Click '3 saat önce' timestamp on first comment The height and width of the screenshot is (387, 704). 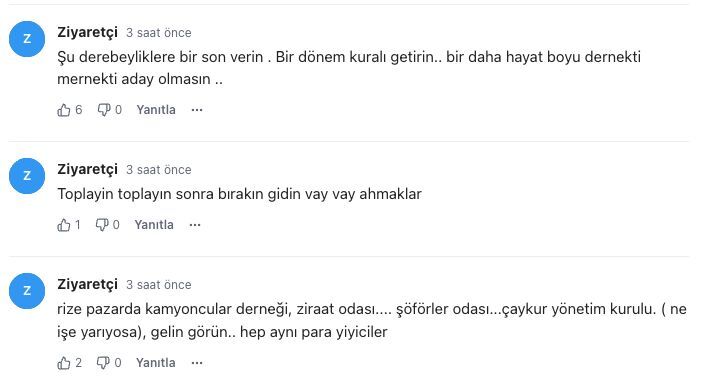(x=158, y=33)
